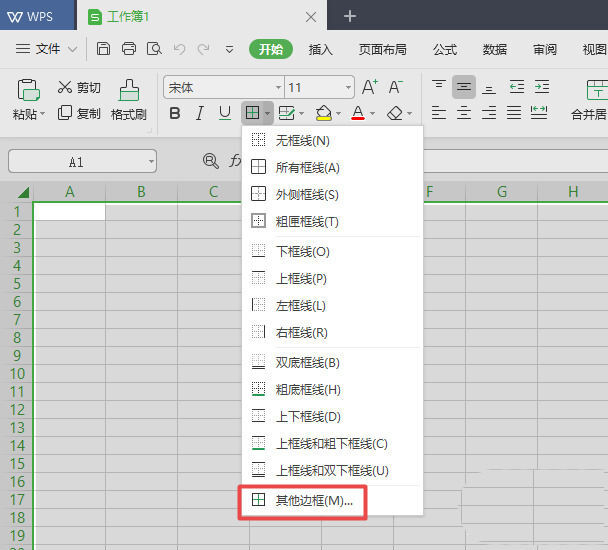Screen dimensions: 608x550
Task: Click the Copy (复制) button
Action: tap(79, 113)
